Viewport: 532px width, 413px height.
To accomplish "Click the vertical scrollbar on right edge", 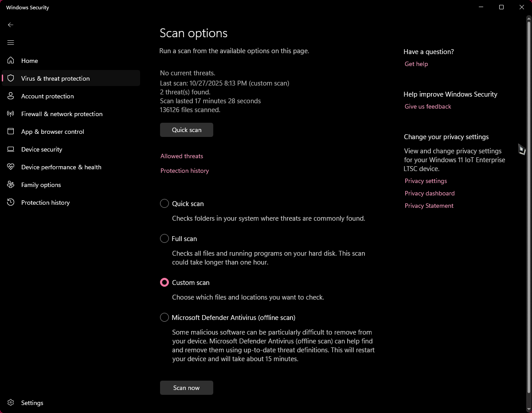I will [x=528, y=208].
